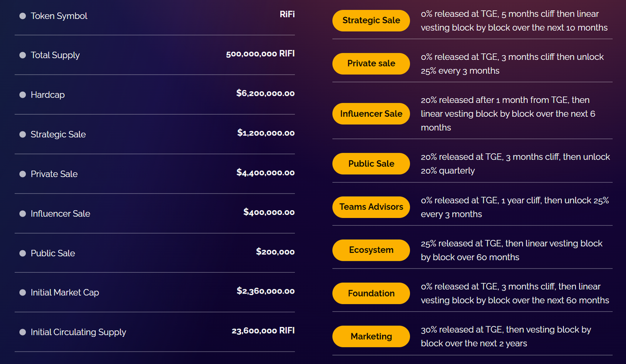Select the Teams Advisors yellow pill

371,207
